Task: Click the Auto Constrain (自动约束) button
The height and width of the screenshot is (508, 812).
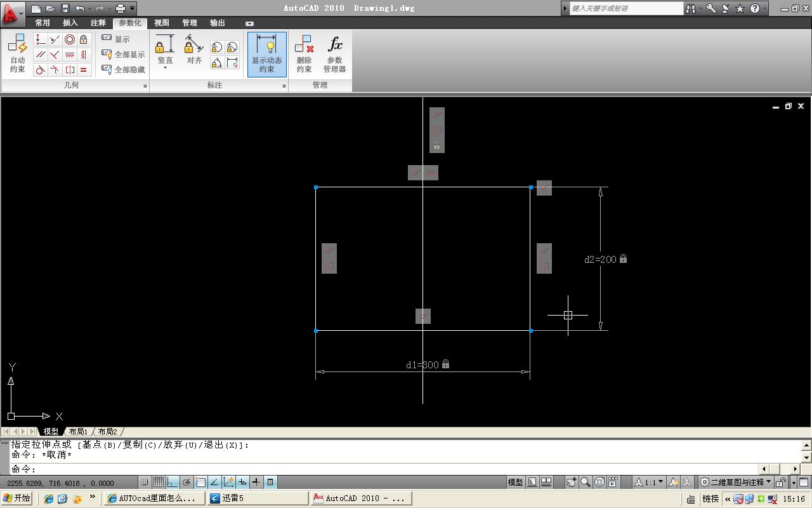Action: pos(17,53)
